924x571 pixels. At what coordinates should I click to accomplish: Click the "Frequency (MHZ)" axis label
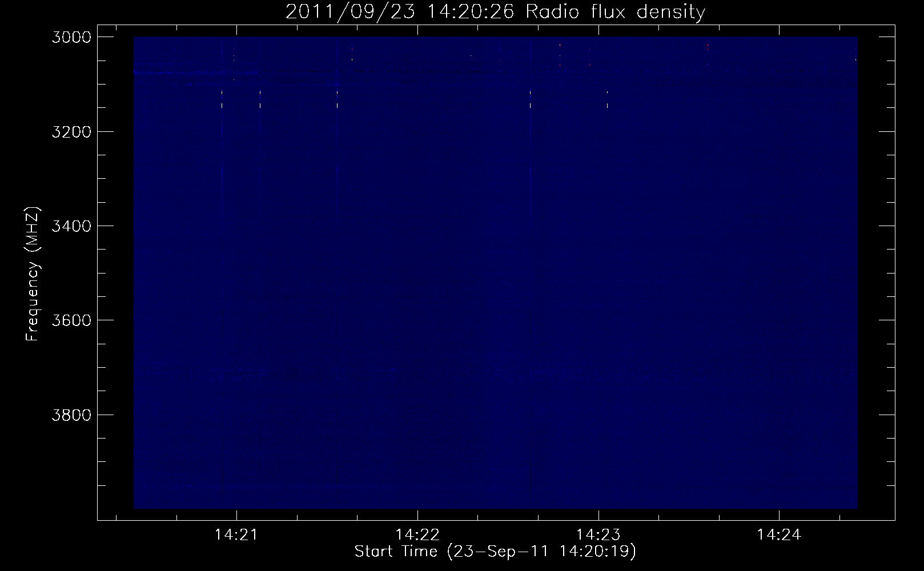click(33, 274)
